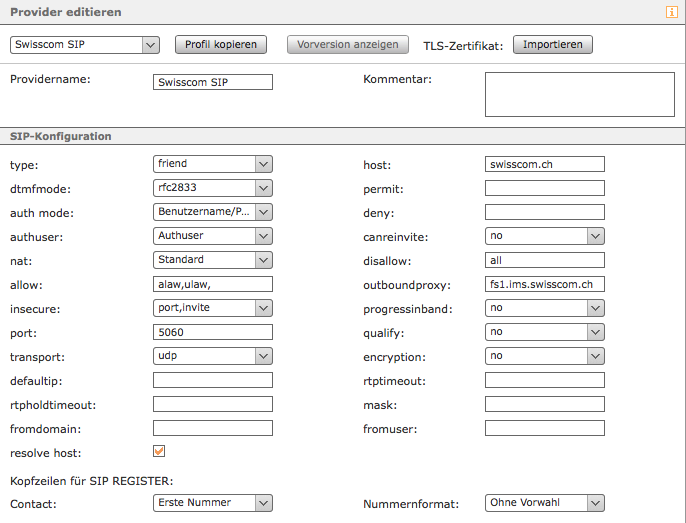Expand the authuser dropdown
This screenshot has width=686, height=523.
213,236
